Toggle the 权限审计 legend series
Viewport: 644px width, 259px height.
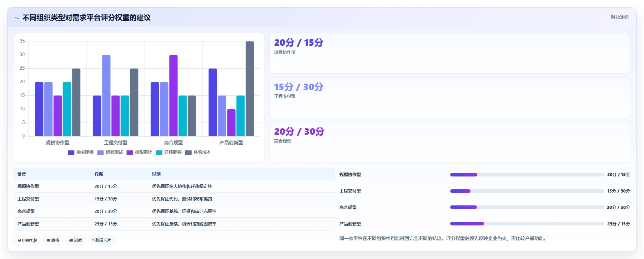[x=139, y=152]
